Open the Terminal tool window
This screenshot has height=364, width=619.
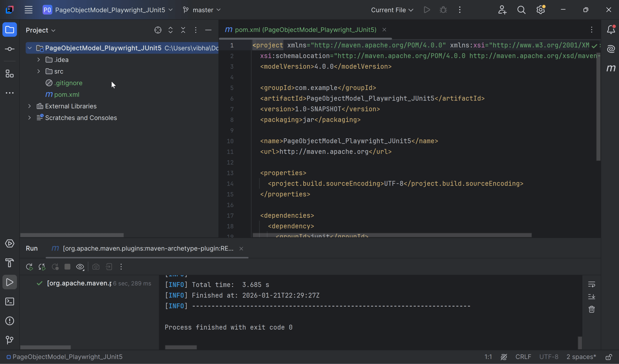pyautogui.click(x=10, y=301)
